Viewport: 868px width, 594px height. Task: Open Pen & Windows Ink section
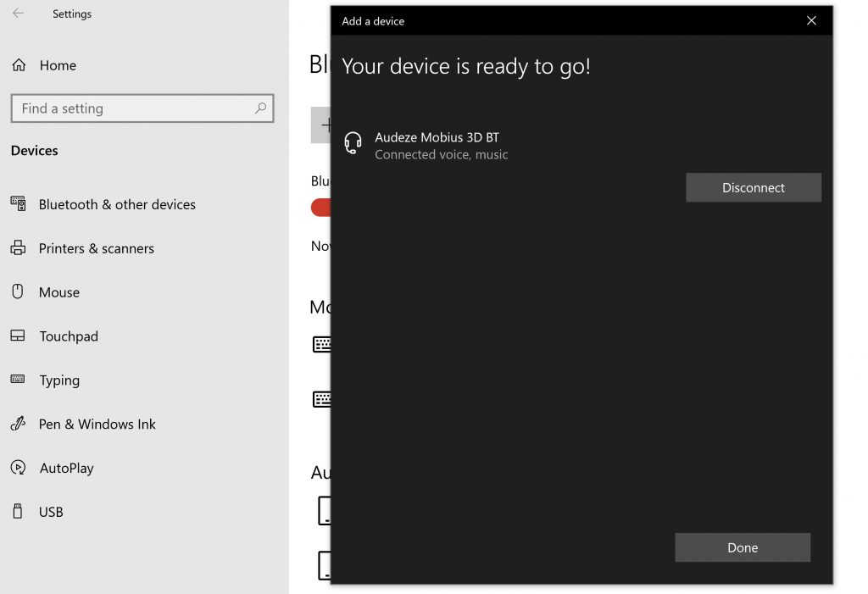(x=97, y=424)
